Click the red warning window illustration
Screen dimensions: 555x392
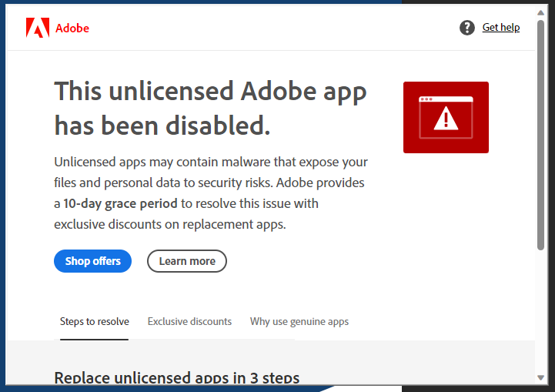point(446,117)
